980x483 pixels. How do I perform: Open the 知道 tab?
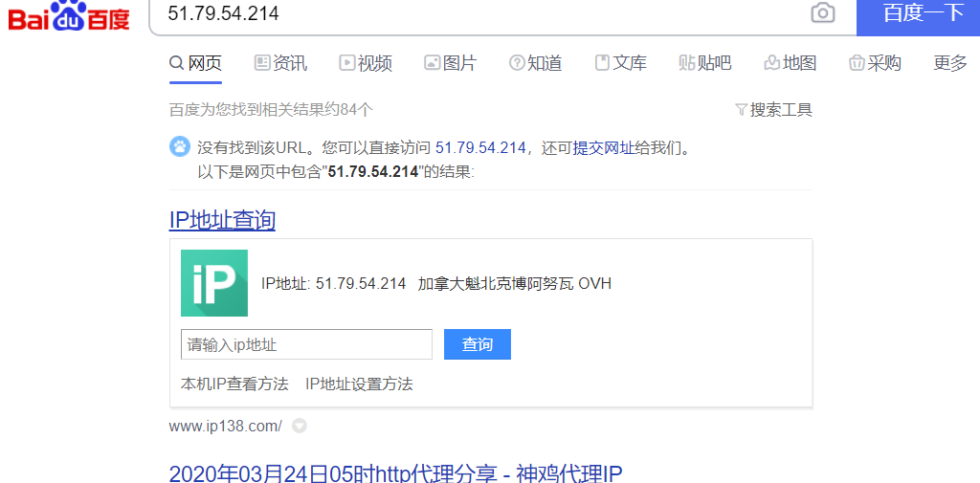point(536,62)
